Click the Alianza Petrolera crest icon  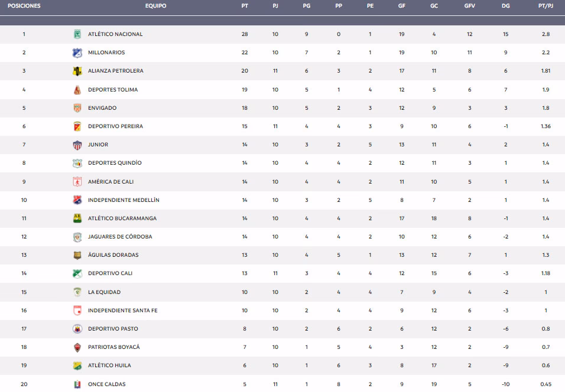pyautogui.click(x=77, y=71)
